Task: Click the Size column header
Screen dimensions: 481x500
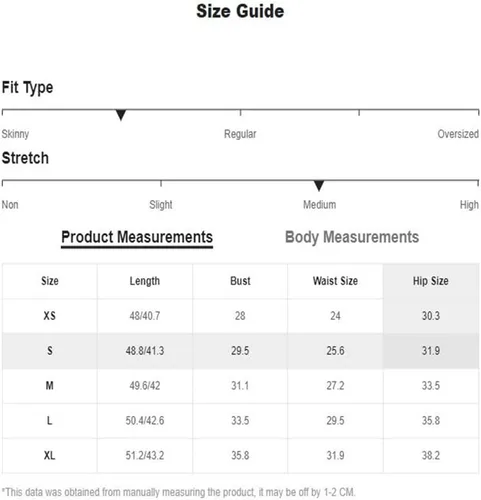Action: click(50, 281)
